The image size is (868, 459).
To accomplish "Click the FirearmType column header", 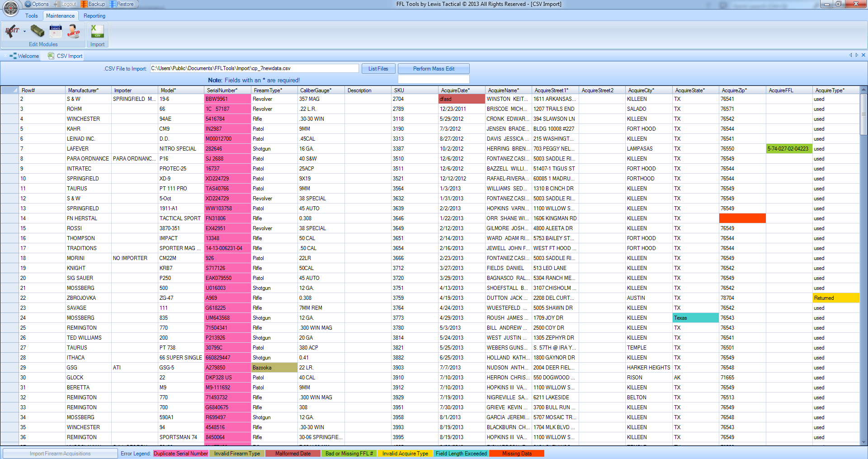I will 274,90.
